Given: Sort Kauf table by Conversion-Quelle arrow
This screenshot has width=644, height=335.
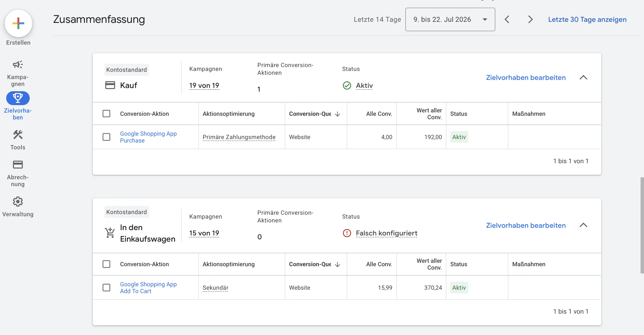Looking at the screenshot, I should click(338, 114).
